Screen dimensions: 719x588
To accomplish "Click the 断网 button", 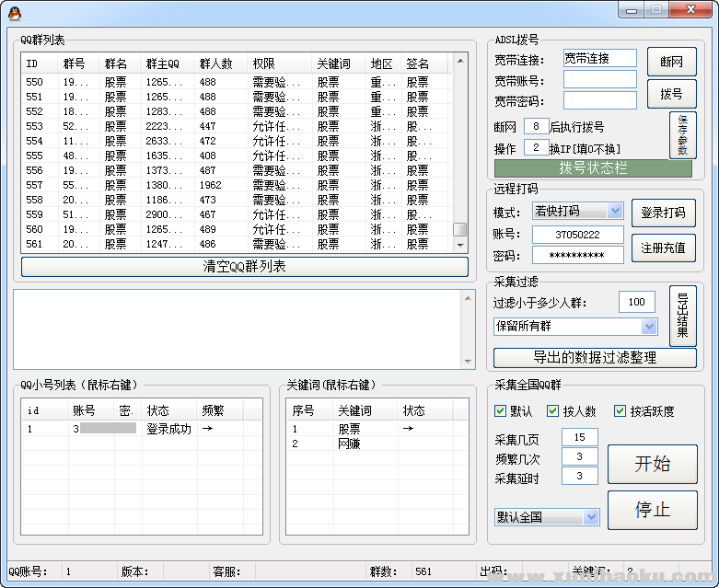I will coord(671,62).
